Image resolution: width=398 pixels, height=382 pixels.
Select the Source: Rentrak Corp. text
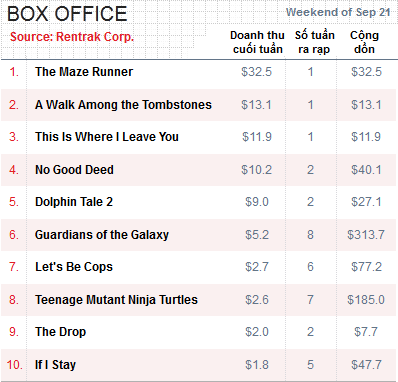click(x=72, y=37)
